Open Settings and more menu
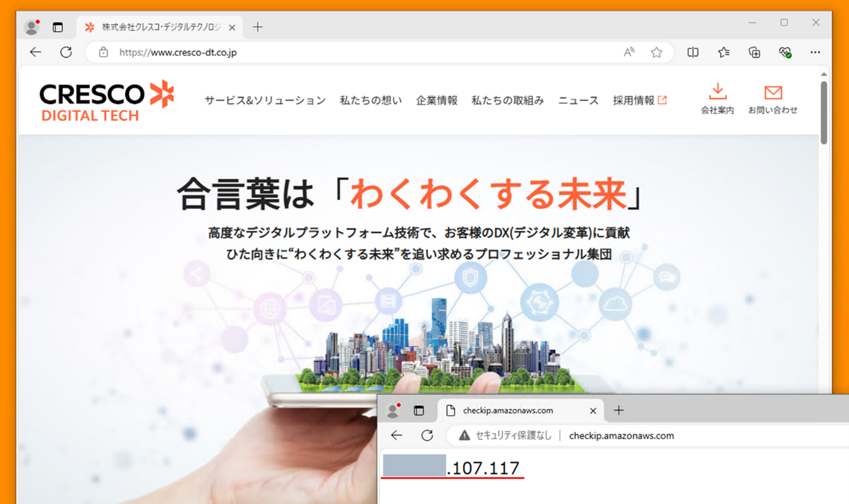This screenshot has width=849, height=504. tap(815, 52)
